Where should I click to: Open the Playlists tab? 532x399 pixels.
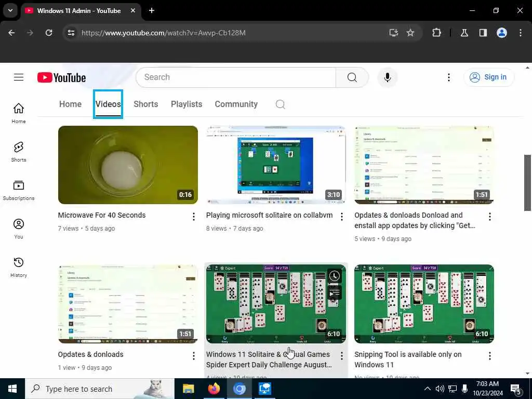tap(187, 104)
